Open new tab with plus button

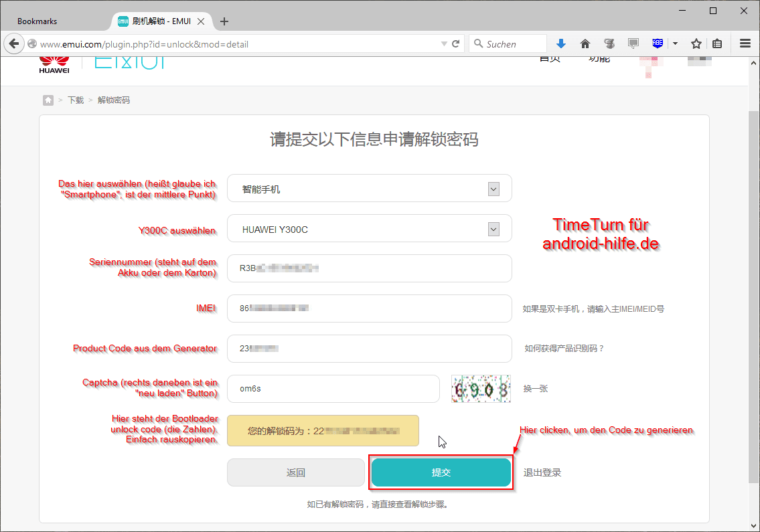224,21
